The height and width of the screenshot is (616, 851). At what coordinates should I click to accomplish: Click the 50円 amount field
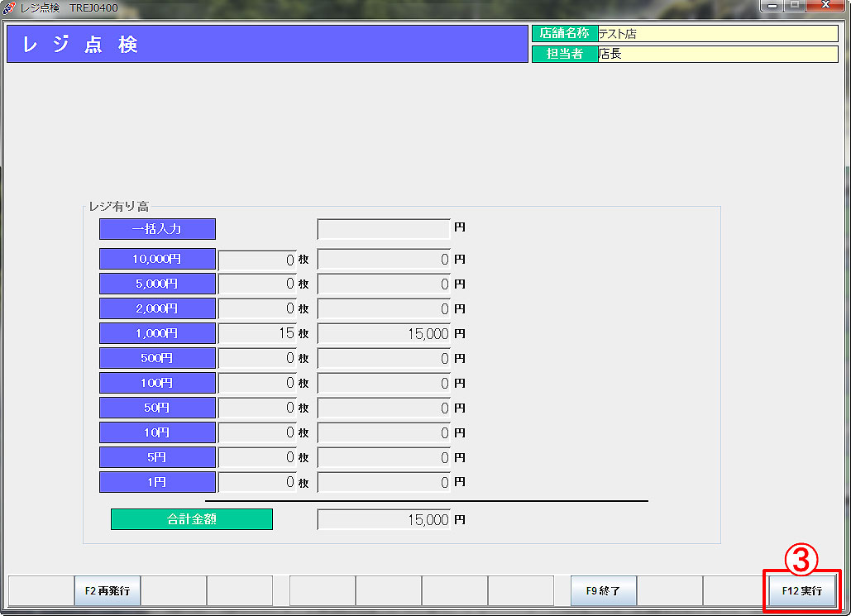tap(384, 408)
